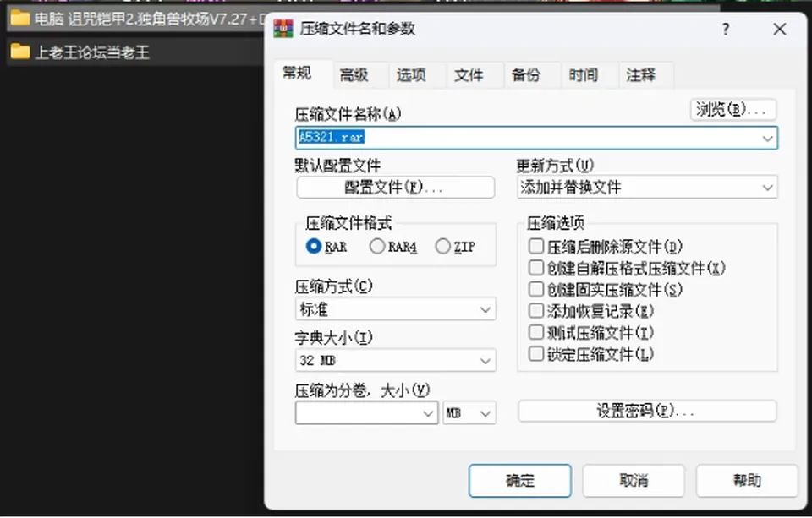Image resolution: width=812 pixels, height=518 pixels.
Task: Close the 压缩文件名和参数 dialog
Action: click(x=779, y=29)
